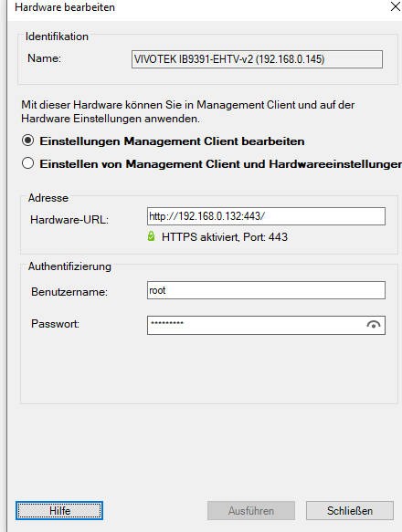The width and height of the screenshot is (402, 532).
Task: Click the Passwort: label
Action: (x=55, y=324)
